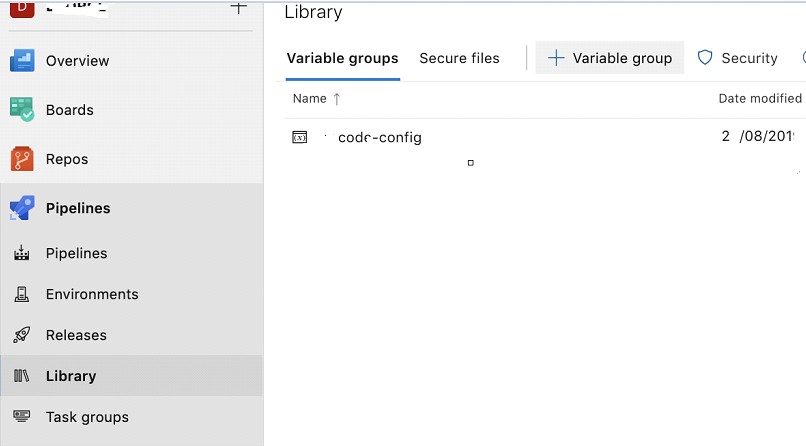Click the Releases rocket icon
The width and height of the screenshot is (806, 446).
(22, 335)
